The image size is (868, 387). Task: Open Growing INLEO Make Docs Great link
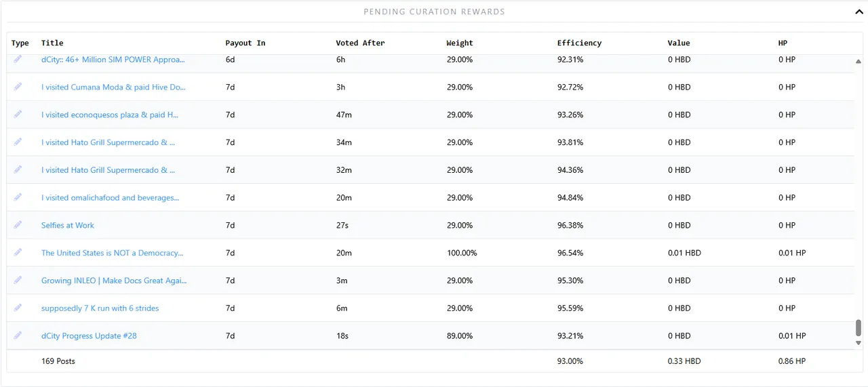[114, 281]
